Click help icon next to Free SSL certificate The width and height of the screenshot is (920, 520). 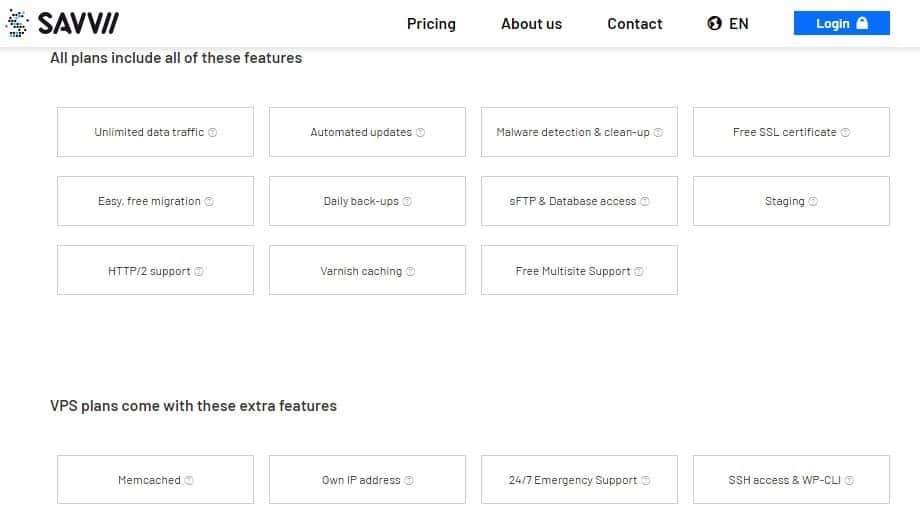coord(845,133)
